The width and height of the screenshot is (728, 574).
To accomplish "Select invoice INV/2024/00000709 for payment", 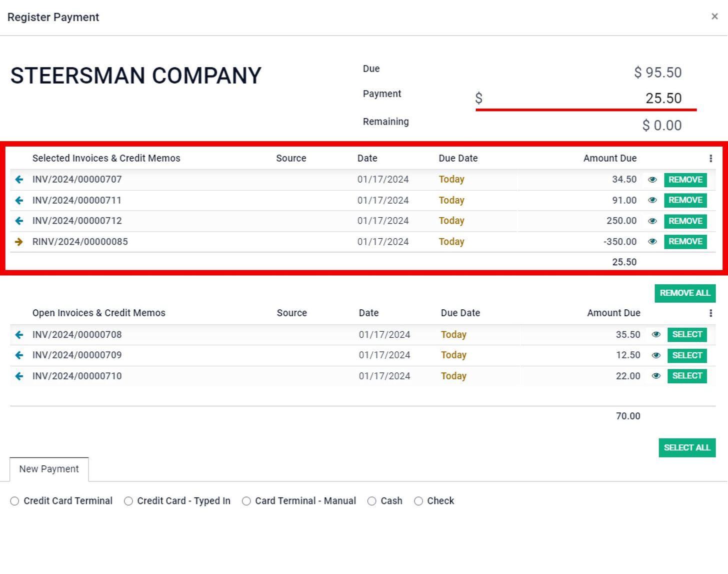I will coord(686,355).
